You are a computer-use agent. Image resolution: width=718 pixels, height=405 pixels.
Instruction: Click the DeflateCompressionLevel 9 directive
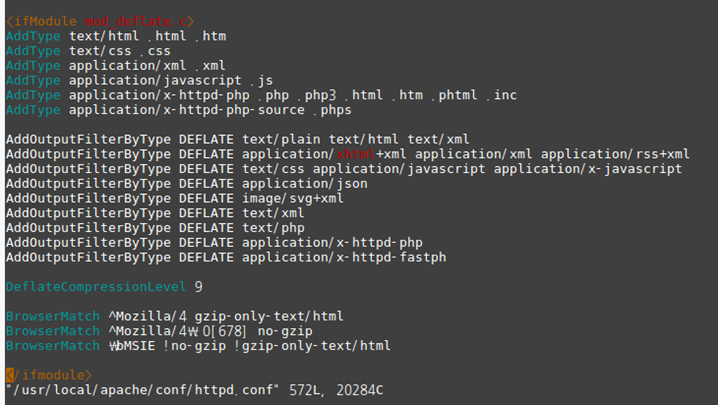coord(104,287)
